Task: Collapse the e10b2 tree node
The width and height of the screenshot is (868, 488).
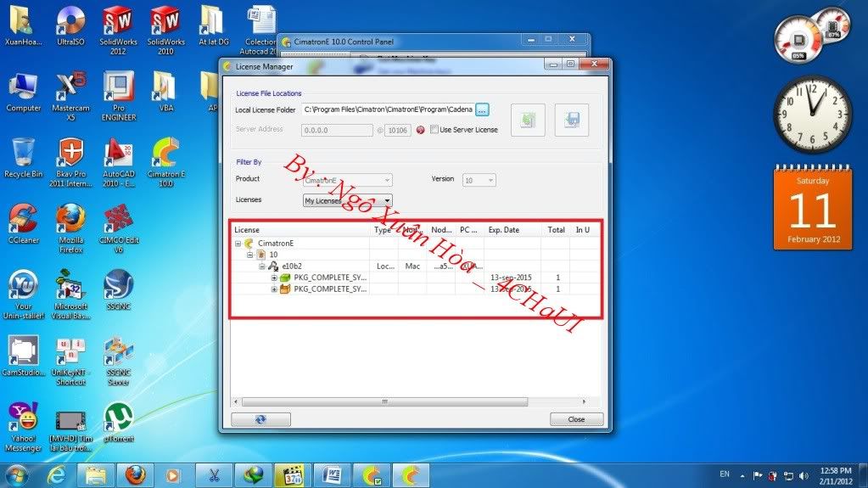Action: click(262, 266)
